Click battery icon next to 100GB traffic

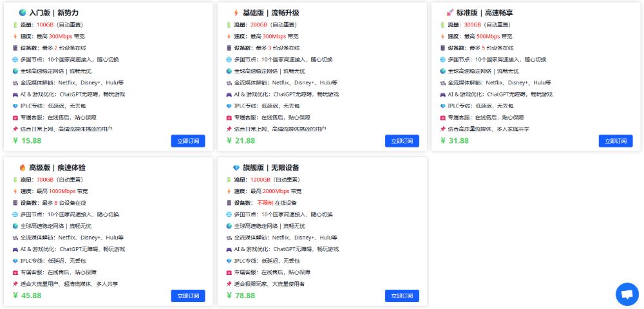click(15, 24)
